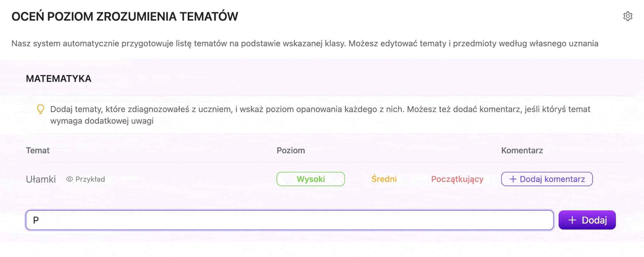Select the Ułamki topic name

[x=41, y=179]
